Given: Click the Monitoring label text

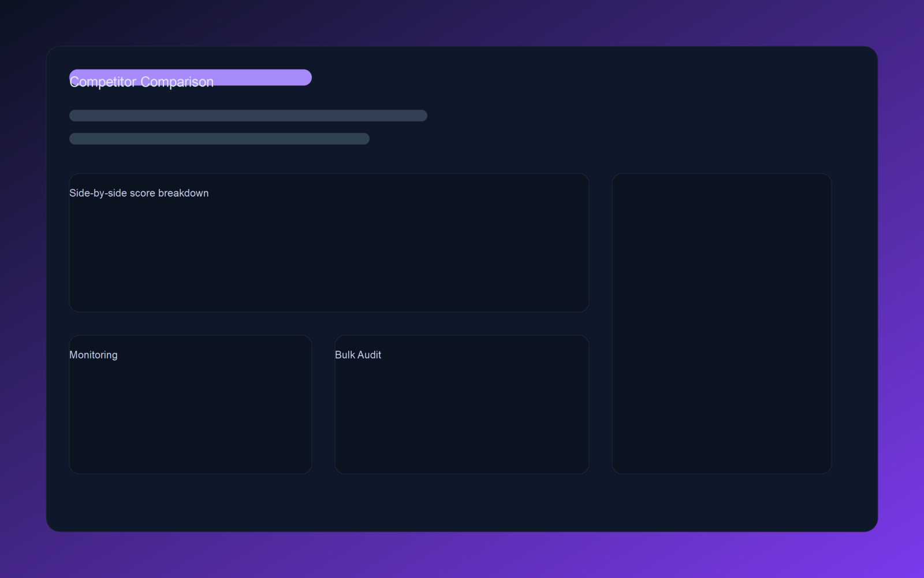Looking at the screenshot, I should point(93,355).
